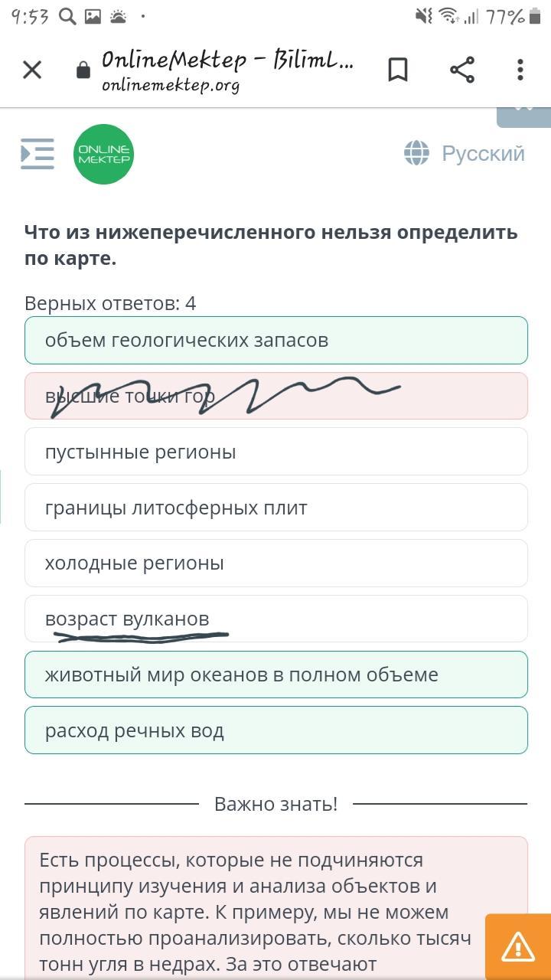Viewport: 551px width, 980px height.
Task: Select answer пустынные регионы
Action: 276,452
